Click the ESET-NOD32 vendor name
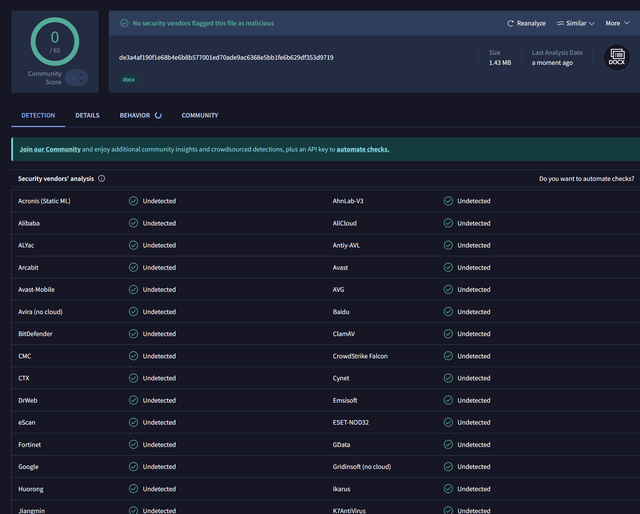 (x=351, y=422)
